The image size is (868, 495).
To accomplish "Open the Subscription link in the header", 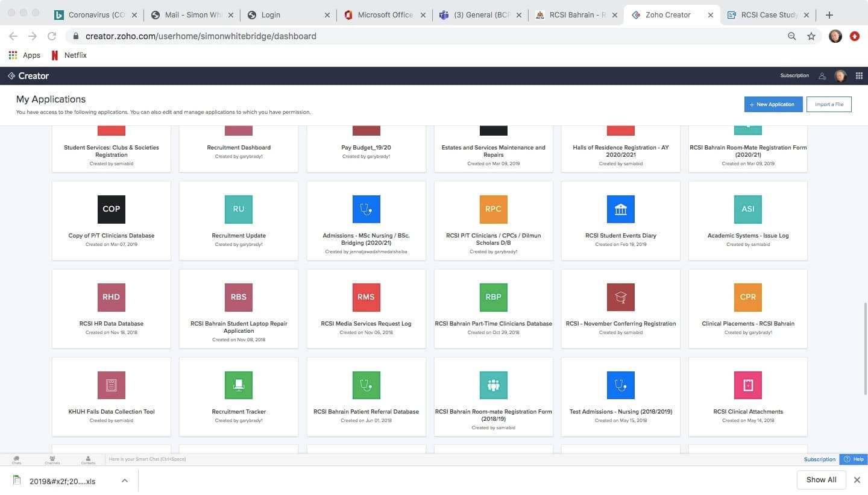I will coord(794,76).
